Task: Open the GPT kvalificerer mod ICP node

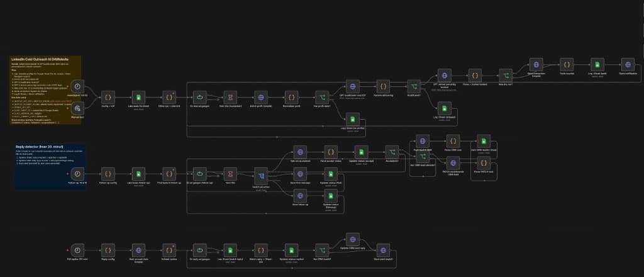Action: [353, 86]
